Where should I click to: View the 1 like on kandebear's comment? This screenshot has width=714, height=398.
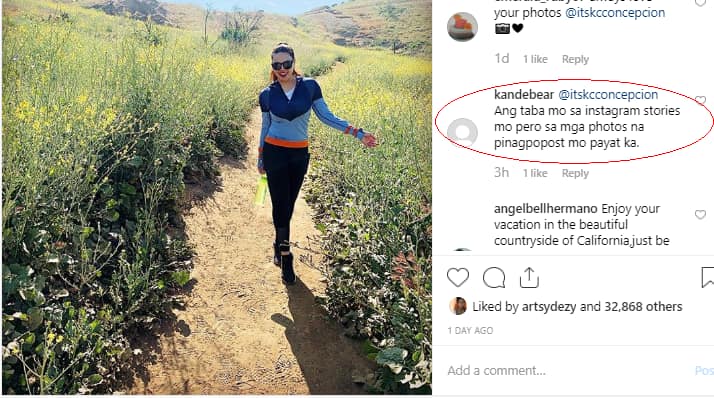[x=535, y=173]
